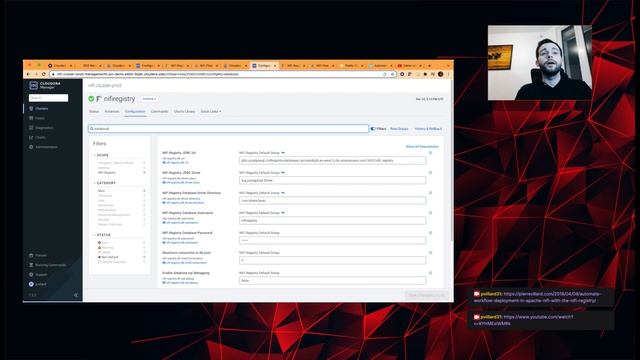This screenshot has height=360, width=640.
Task: Click the configuration search field
Action: (x=229, y=129)
